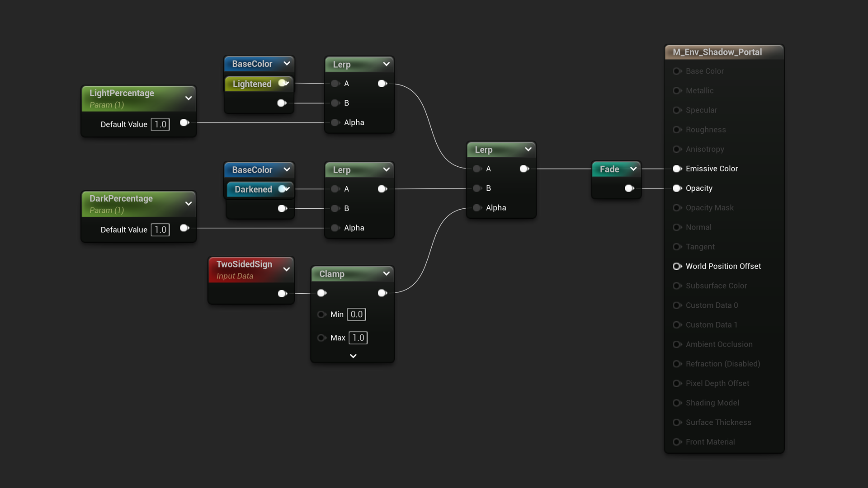This screenshot has height=488, width=868.
Task: Click the Clamp Max input pin
Action: tap(321, 338)
